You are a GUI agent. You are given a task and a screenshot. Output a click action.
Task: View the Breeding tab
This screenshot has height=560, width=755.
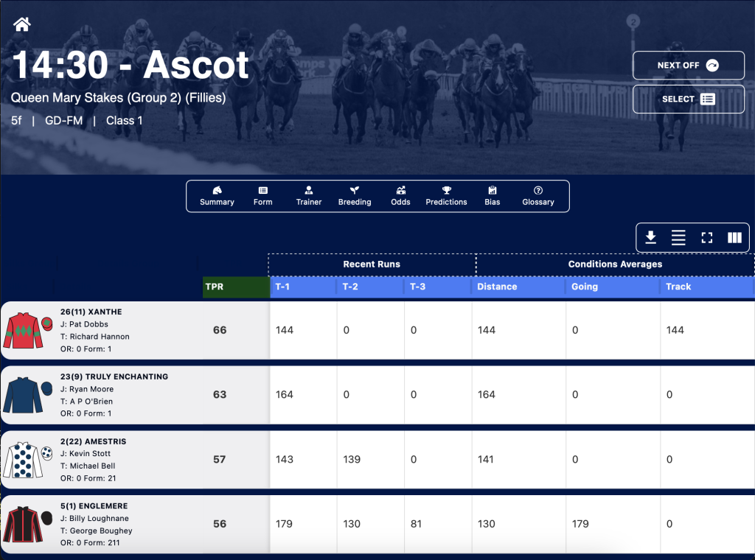pyautogui.click(x=355, y=196)
